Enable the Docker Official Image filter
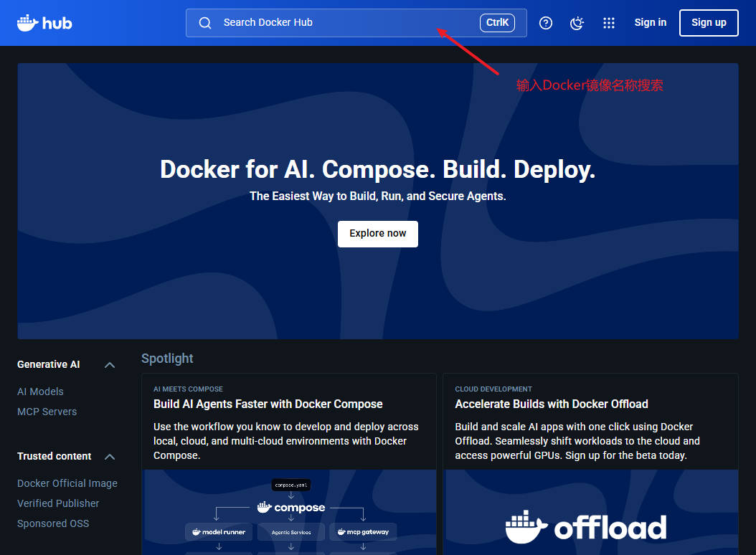This screenshot has width=756, height=555. (67, 483)
